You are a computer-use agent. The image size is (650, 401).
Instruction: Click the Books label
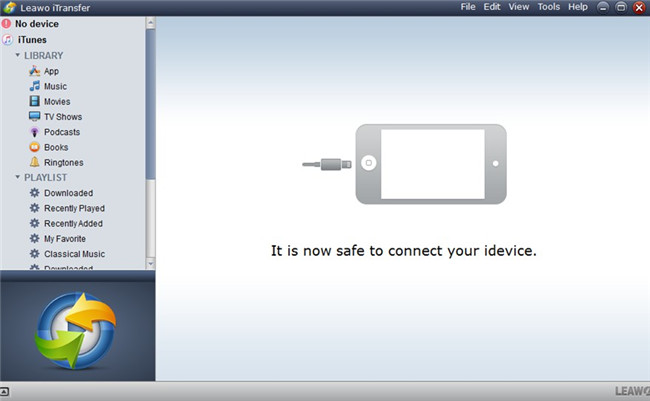(56, 147)
